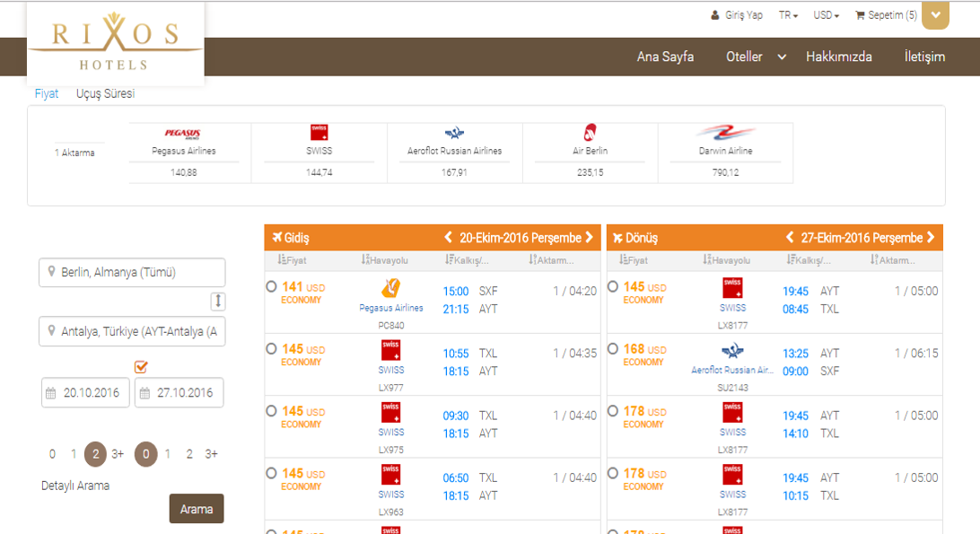Sort Gidiş flights by Havayolu
Screen dimensions: 980x534
(x=384, y=260)
